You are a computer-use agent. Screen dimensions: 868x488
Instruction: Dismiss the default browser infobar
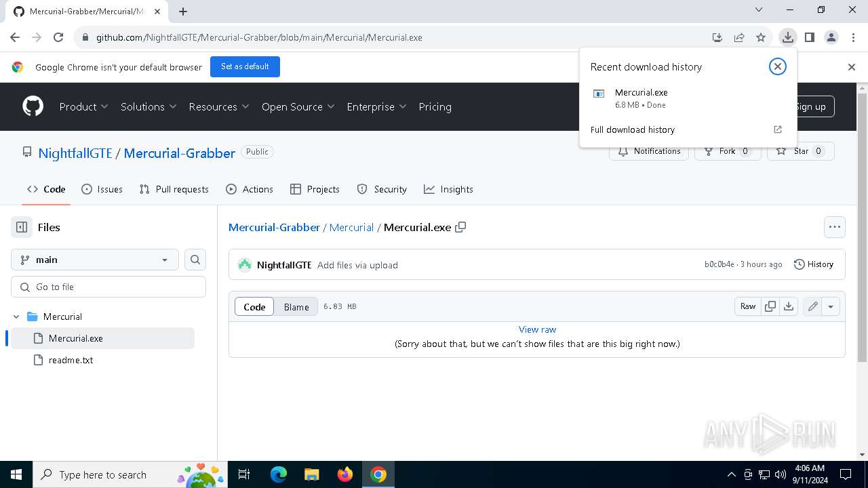pos(852,67)
